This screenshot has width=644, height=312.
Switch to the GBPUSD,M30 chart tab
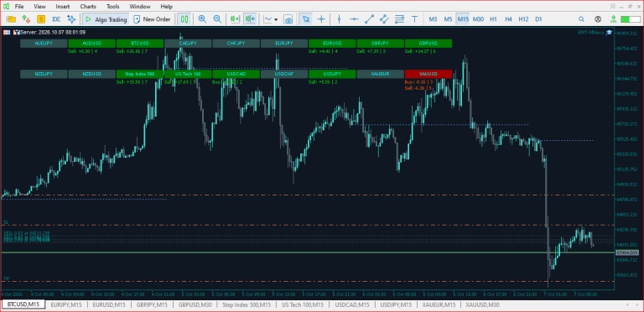(195, 304)
